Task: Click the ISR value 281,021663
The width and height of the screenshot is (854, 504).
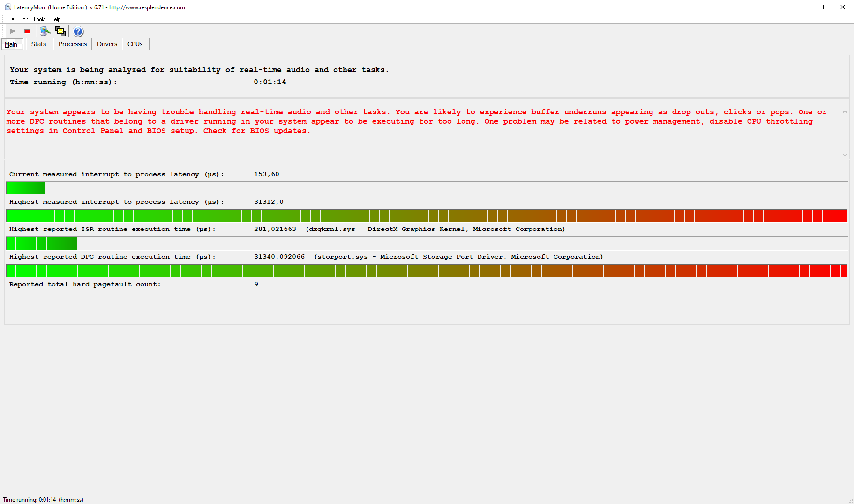Action: point(275,229)
